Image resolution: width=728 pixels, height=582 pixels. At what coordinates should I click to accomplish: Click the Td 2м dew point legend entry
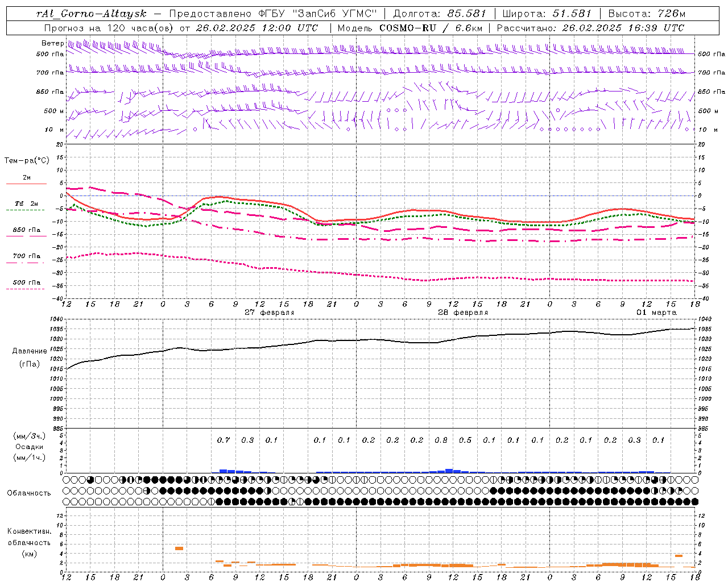27,203
